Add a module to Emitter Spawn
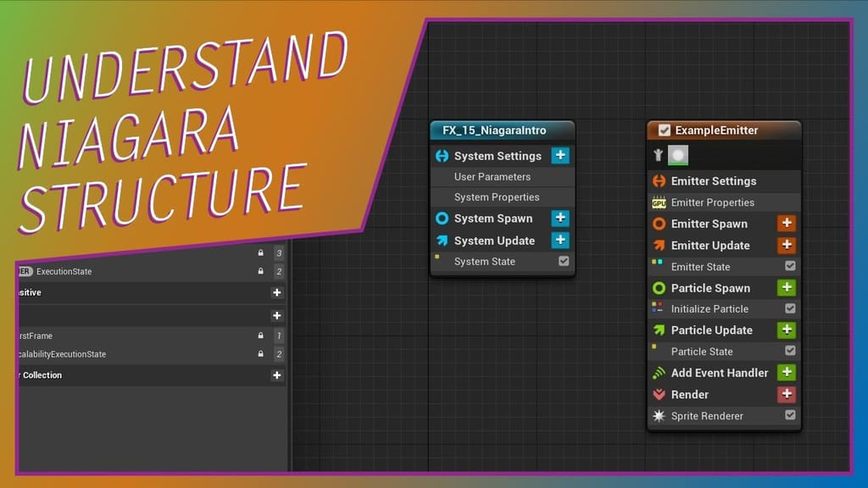This screenshot has width=868, height=488. [x=787, y=223]
